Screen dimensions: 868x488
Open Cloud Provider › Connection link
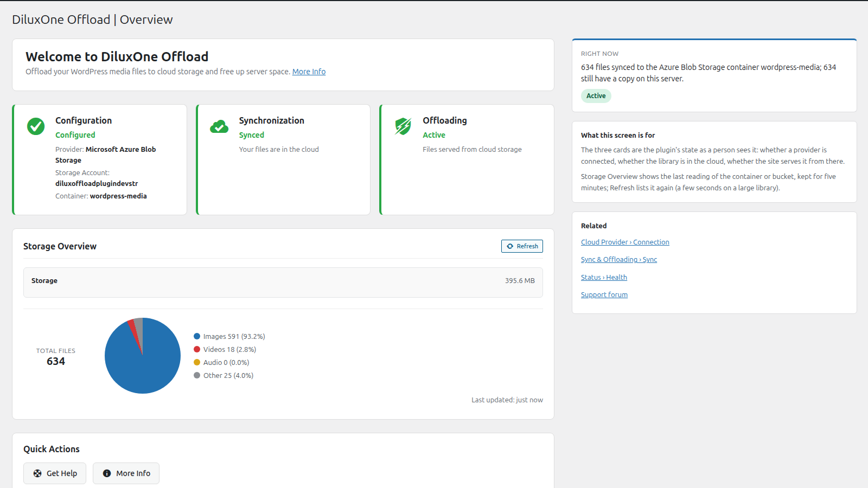point(625,242)
